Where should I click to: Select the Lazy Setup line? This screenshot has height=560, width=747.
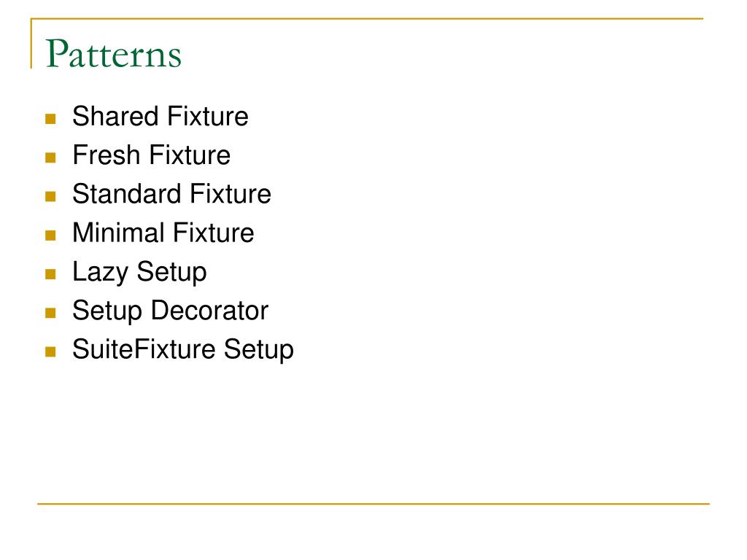[x=139, y=273]
